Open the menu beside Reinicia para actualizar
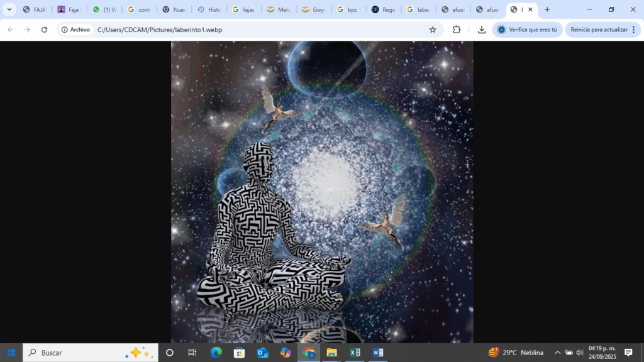The image size is (644, 362). 633,30
